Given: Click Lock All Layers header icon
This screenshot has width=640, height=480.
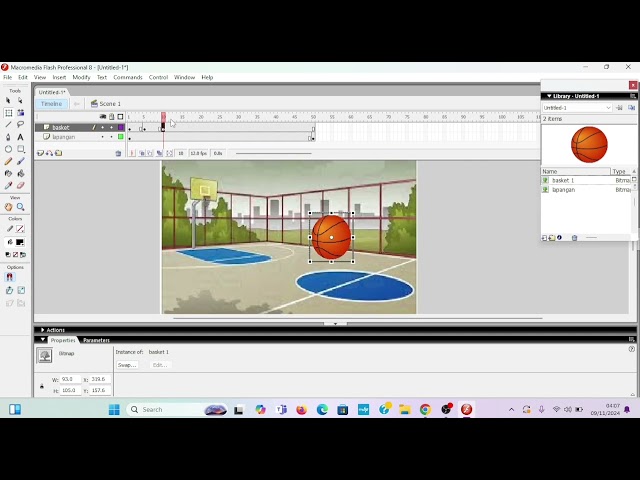Looking at the screenshot, I should click(111, 117).
